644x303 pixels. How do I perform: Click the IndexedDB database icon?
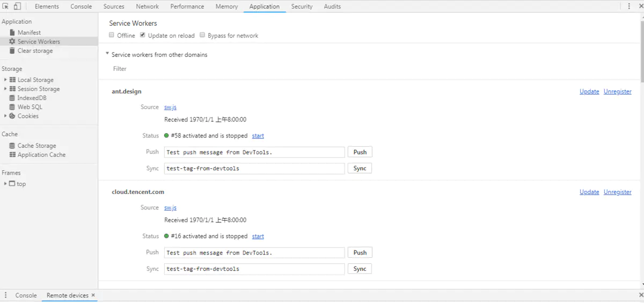12,98
